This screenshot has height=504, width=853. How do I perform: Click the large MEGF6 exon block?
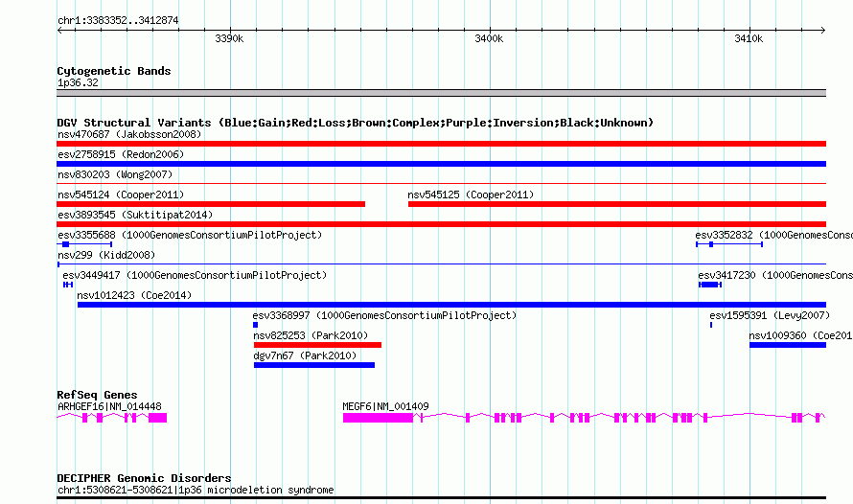coord(378,418)
